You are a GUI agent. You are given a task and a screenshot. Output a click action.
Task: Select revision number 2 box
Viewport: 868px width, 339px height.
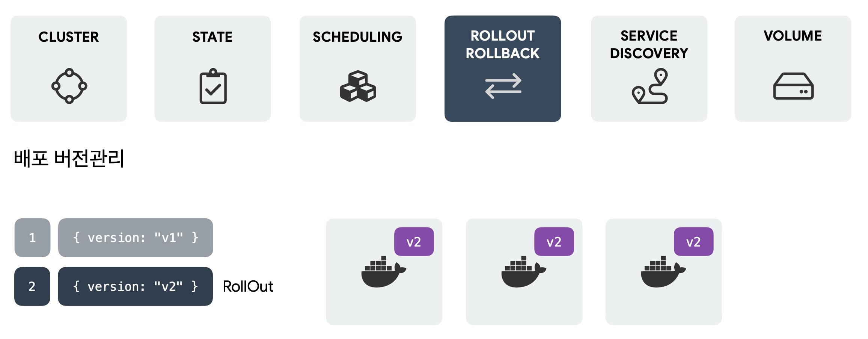(x=32, y=286)
